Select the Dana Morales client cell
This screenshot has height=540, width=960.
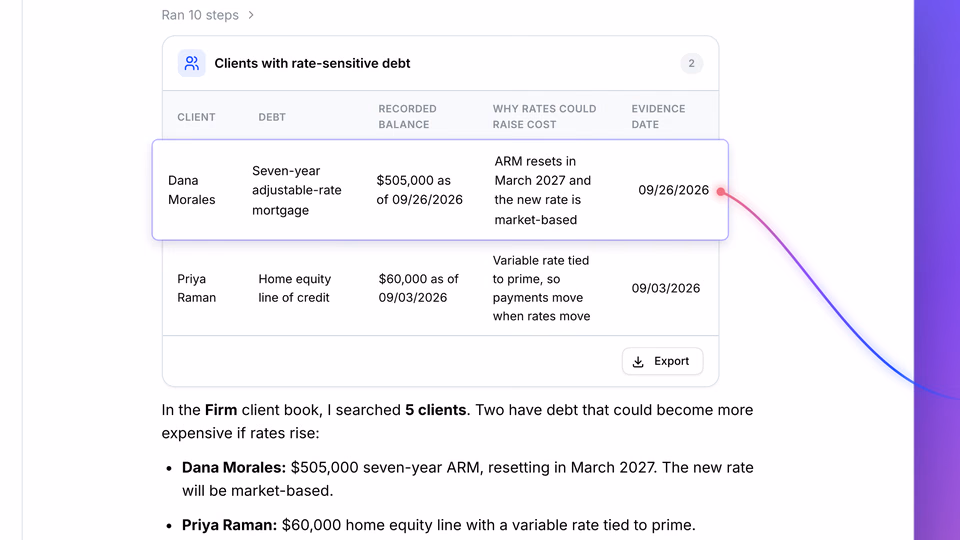pos(192,190)
